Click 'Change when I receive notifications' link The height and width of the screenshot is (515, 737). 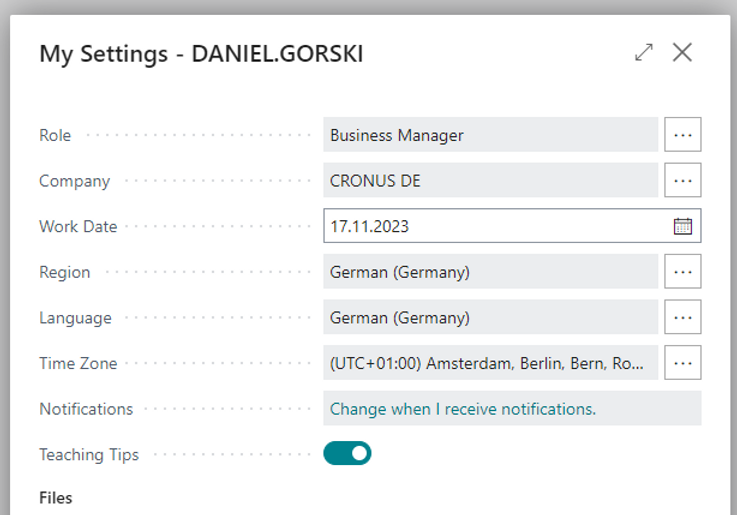pyautogui.click(x=463, y=409)
